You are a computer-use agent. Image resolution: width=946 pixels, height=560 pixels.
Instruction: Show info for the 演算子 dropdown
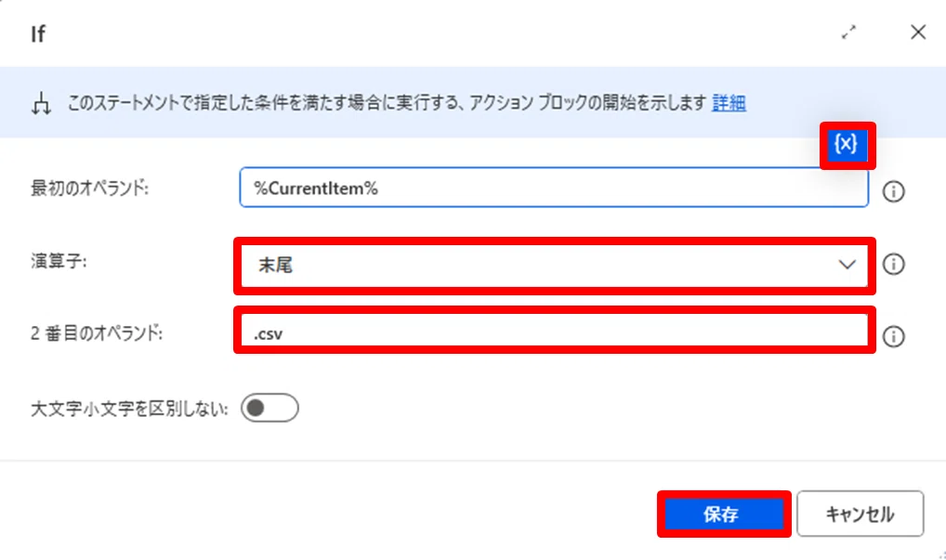tap(893, 264)
